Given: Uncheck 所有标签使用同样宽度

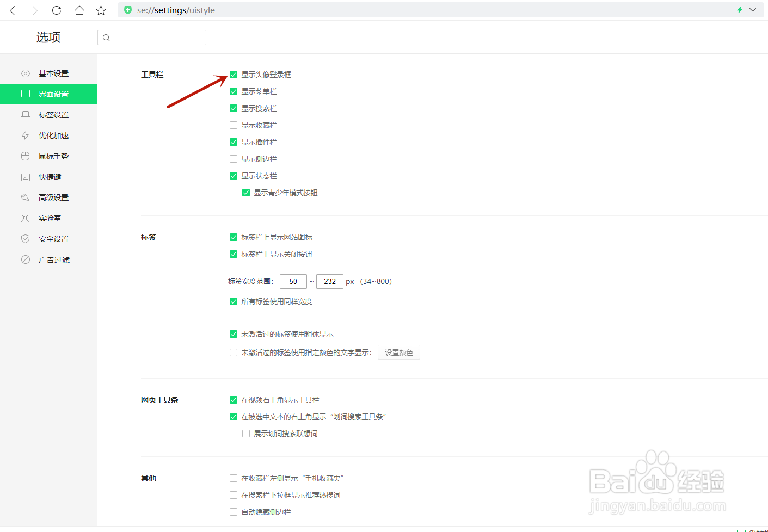Looking at the screenshot, I should 234,301.
